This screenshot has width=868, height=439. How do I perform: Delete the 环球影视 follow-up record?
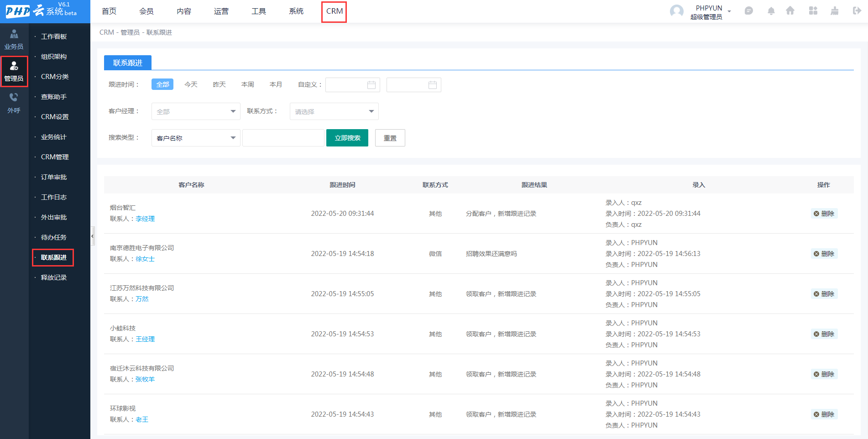click(x=824, y=414)
